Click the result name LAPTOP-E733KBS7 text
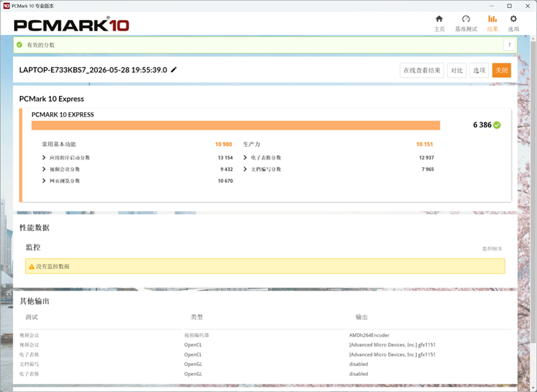Image resolution: width=537 pixels, height=392 pixels. coord(93,70)
